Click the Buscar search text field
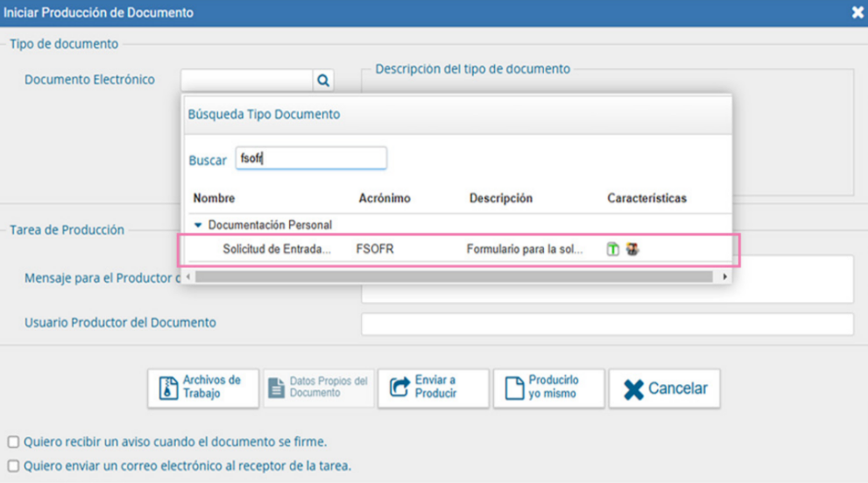The image size is (868, 483). click(x=311, y=159)
